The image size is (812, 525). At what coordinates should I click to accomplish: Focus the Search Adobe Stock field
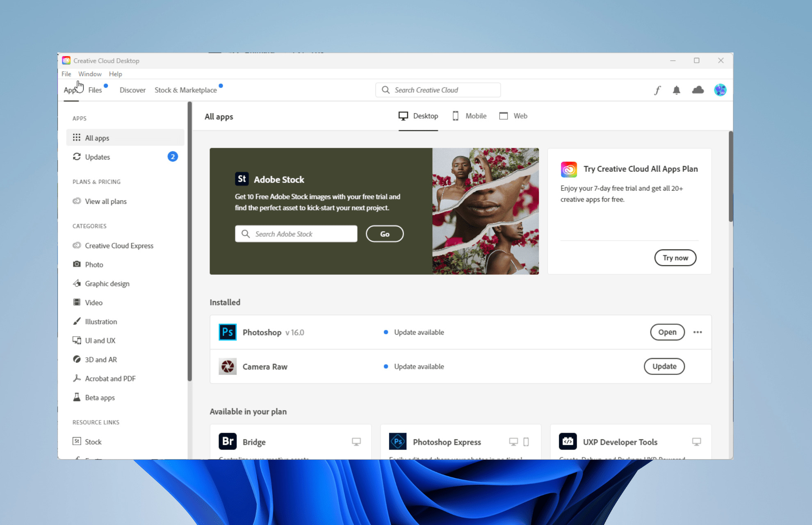(296, 234)
